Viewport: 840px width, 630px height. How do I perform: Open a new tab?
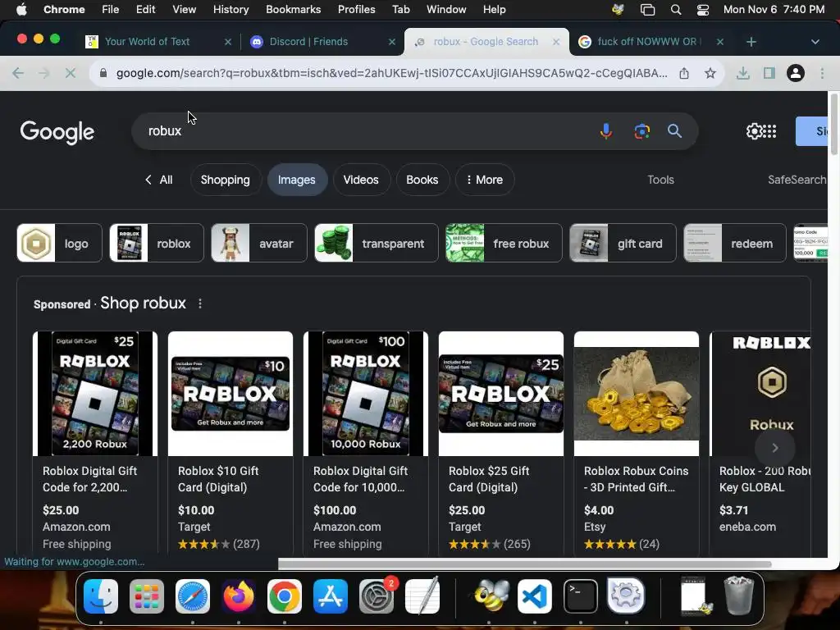tap(751, 42)
